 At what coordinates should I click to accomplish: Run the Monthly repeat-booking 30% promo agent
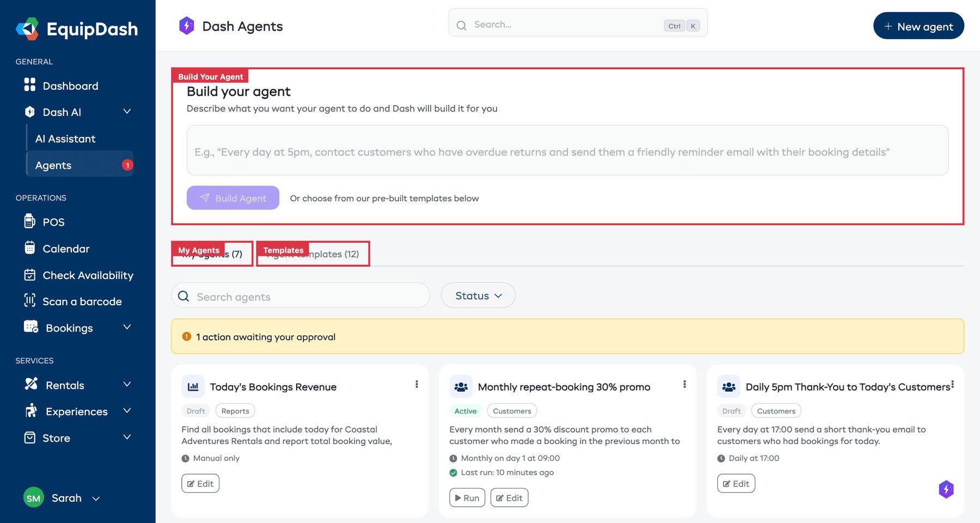[x=467, y=497]
